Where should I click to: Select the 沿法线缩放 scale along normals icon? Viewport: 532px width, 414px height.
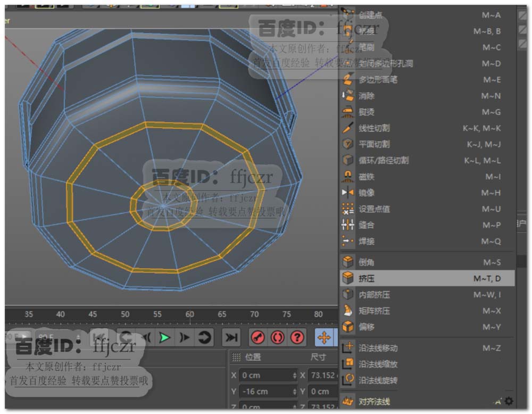pyautogui.click(x=348, y=364)
